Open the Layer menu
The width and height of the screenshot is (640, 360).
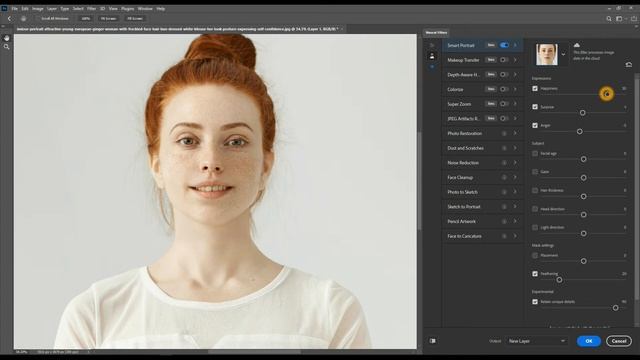[x=52, y=9]
